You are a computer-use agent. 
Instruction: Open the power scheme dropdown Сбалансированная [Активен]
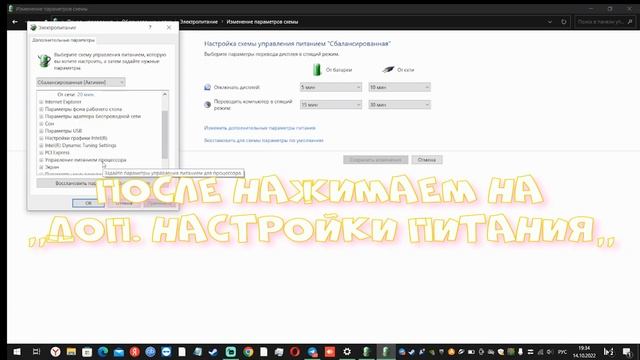click(x=81, y=82)
